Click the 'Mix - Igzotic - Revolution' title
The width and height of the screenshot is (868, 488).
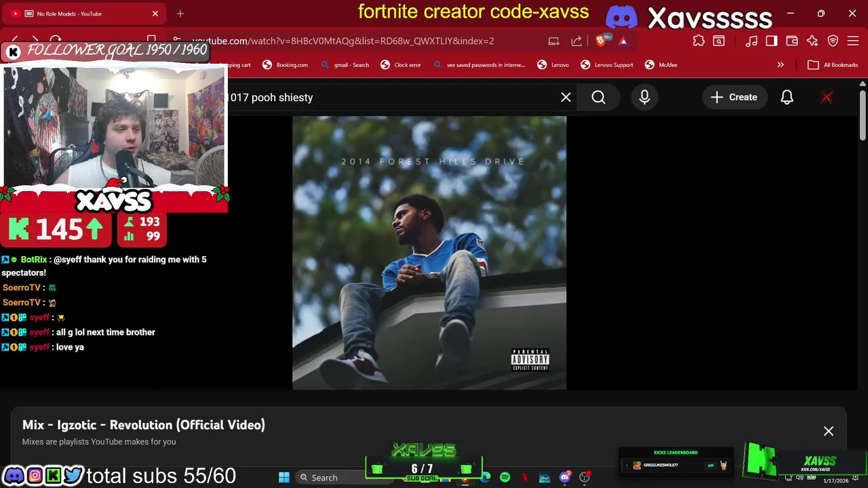pyautogui.click(x=144, y=425)
